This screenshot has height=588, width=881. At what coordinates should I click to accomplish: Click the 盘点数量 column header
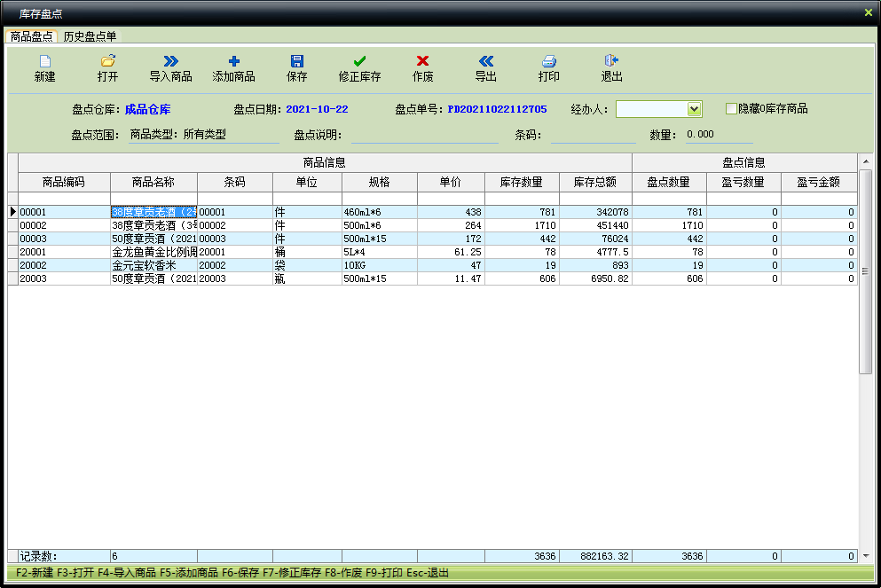[x=669, y=182]
